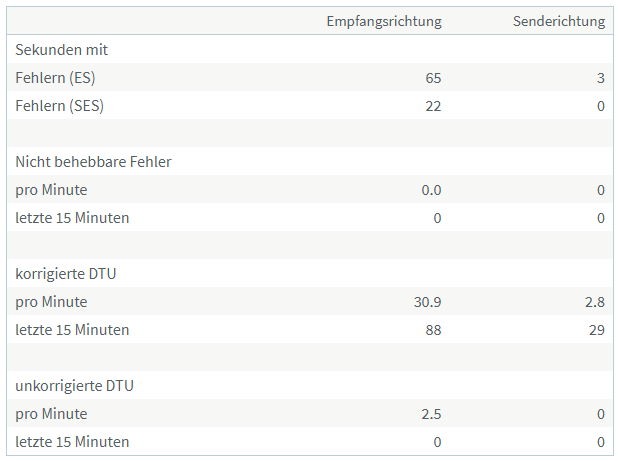Click the Senderichtung column header

(559, 21)
